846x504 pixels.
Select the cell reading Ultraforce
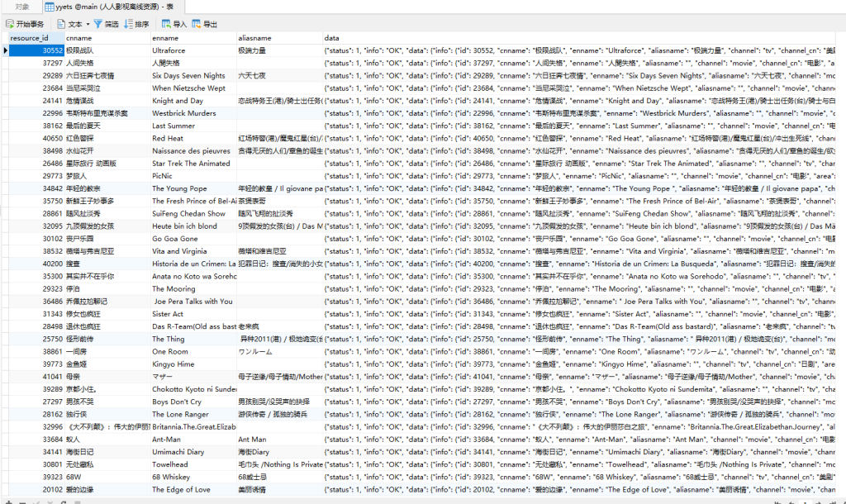point(193,50)
